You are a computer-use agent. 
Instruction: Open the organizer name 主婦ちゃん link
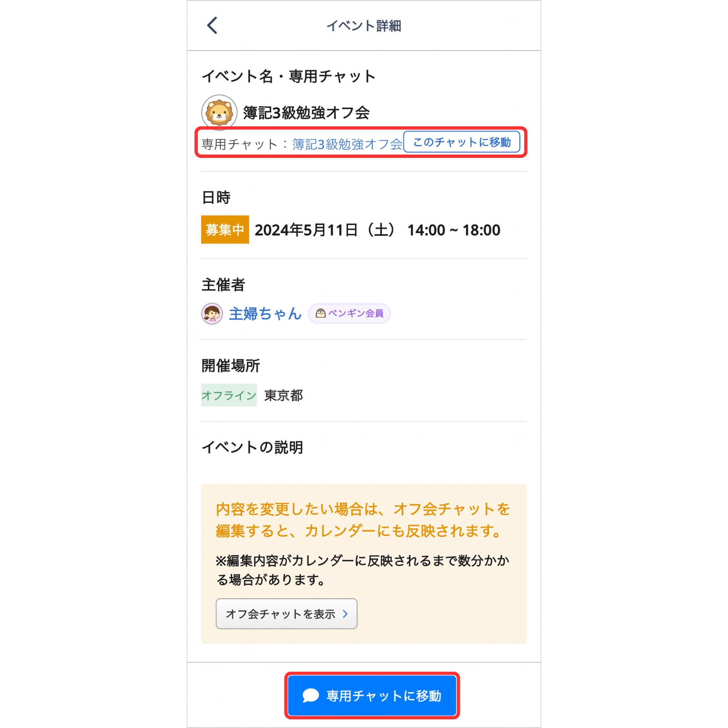265,314
